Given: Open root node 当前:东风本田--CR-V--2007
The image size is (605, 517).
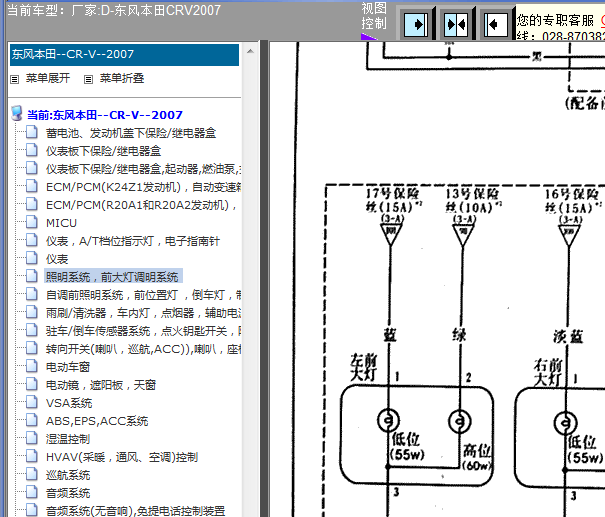Looking at the screenshot, I should click(x=105, y=115).
